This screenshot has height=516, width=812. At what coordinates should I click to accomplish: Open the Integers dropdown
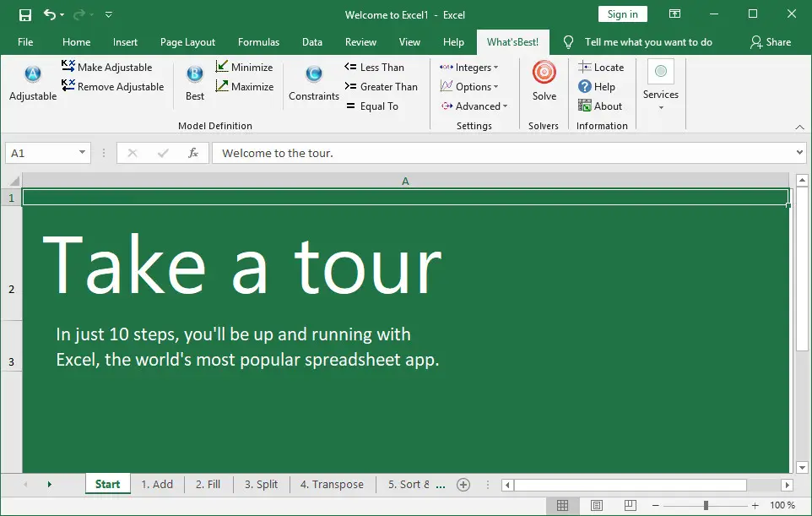(x=469, y=68)
